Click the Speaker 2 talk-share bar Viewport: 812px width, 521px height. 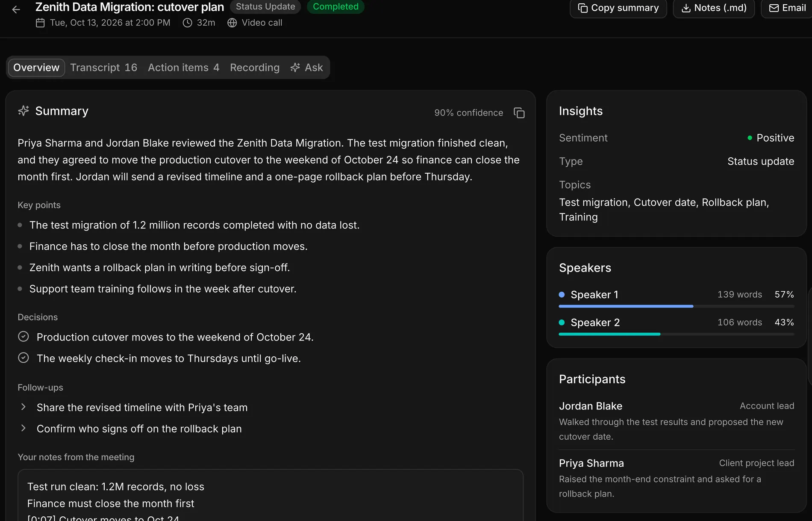677,334
